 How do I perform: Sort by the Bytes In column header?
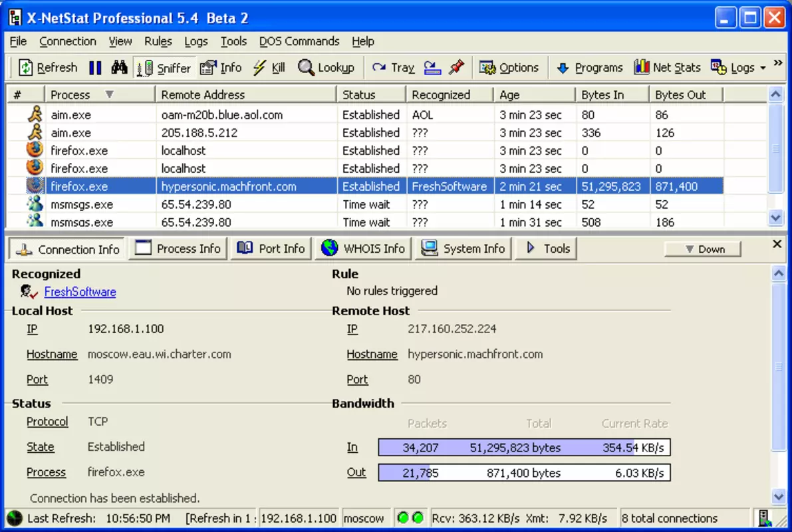[x=612, y=94]
